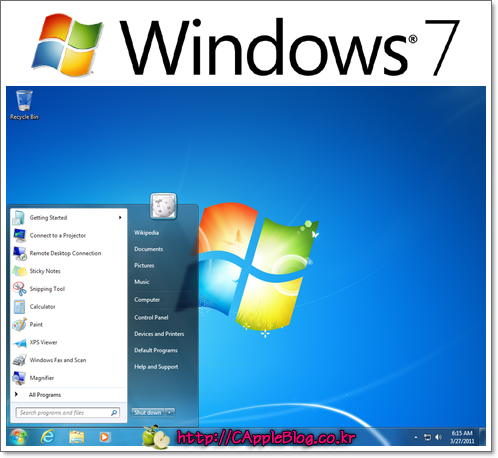Show hidden tray icons arrow

(x=416, y=437)
